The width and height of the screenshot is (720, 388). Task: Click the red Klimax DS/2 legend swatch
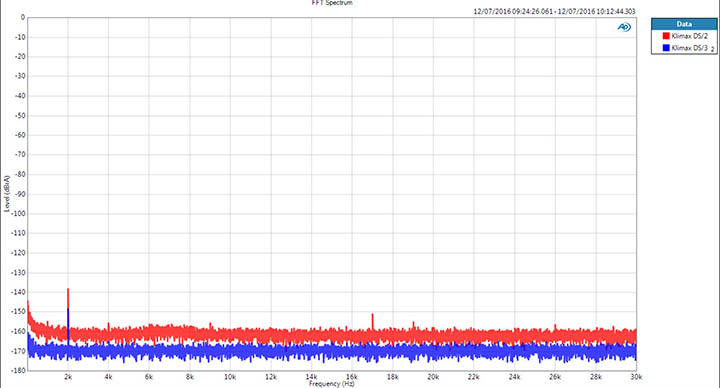(666, 36)
